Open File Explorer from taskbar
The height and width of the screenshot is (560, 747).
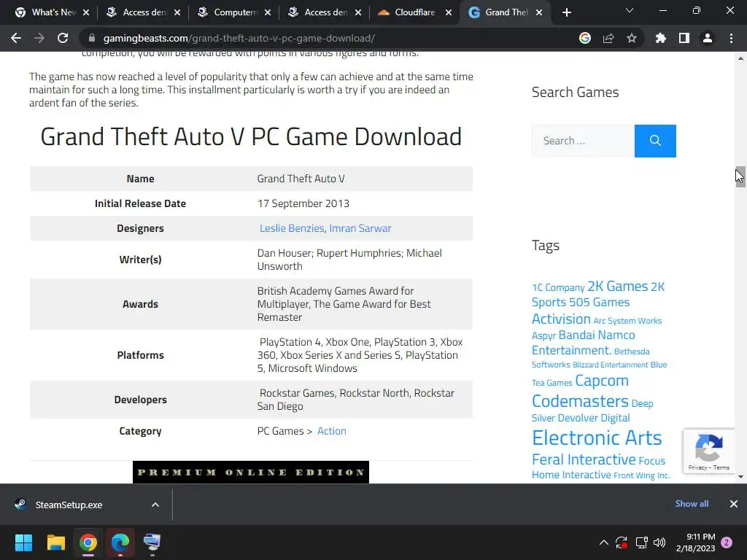(x=55, y=542)
